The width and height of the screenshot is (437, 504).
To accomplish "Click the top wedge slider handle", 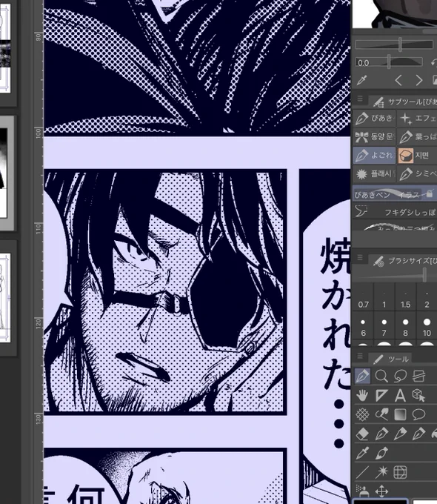I will coord(401,44).
